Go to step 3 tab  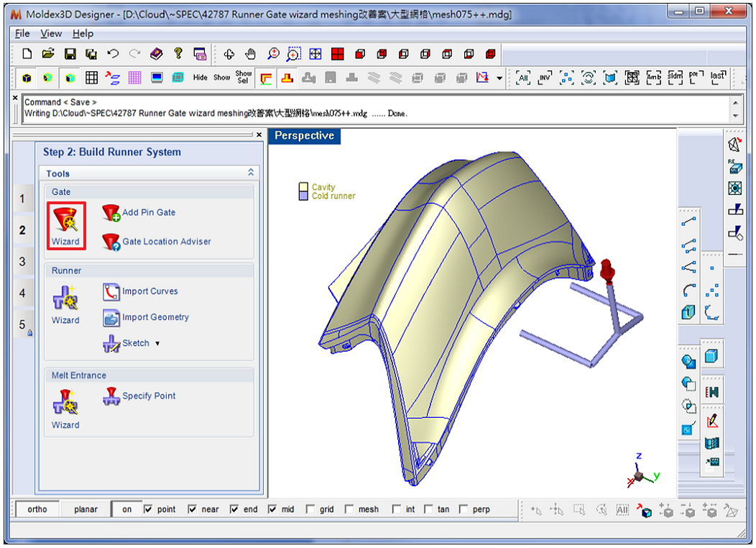click(x=22, y=262)
